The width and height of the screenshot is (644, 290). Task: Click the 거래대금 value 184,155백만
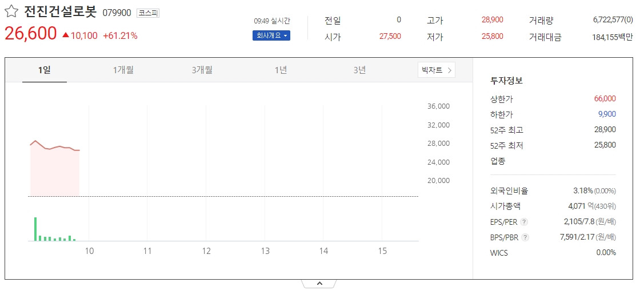tap(613, 37)
